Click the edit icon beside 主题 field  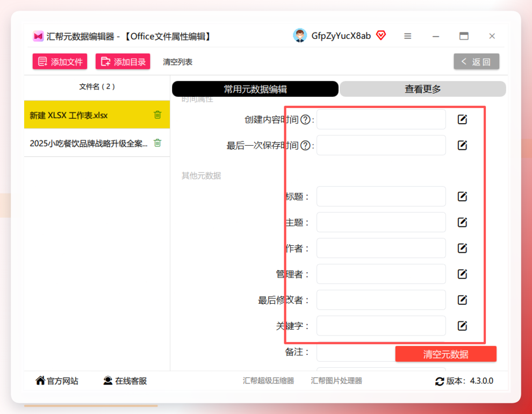462,222
